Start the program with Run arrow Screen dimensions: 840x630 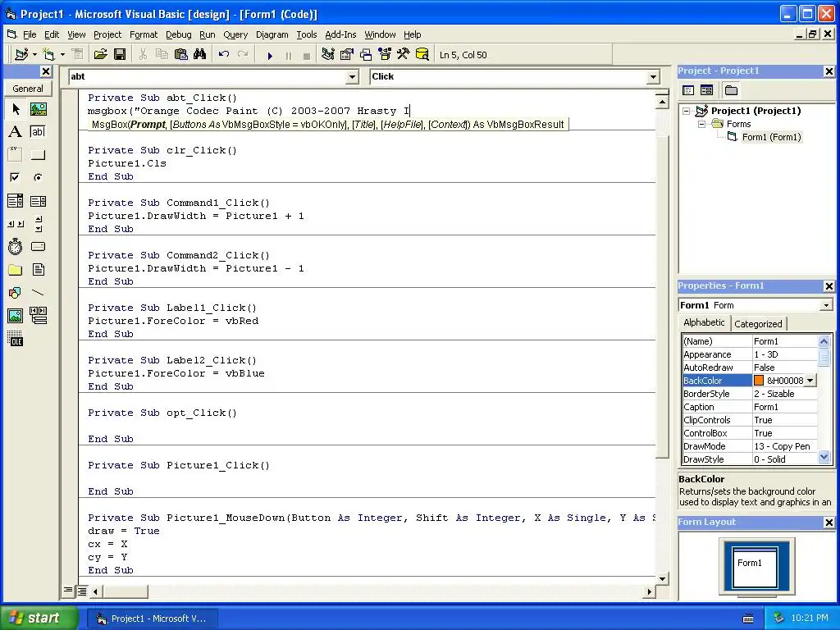270,55
